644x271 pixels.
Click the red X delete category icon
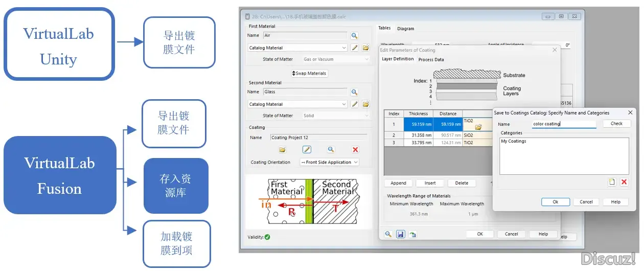pos(624,182)
